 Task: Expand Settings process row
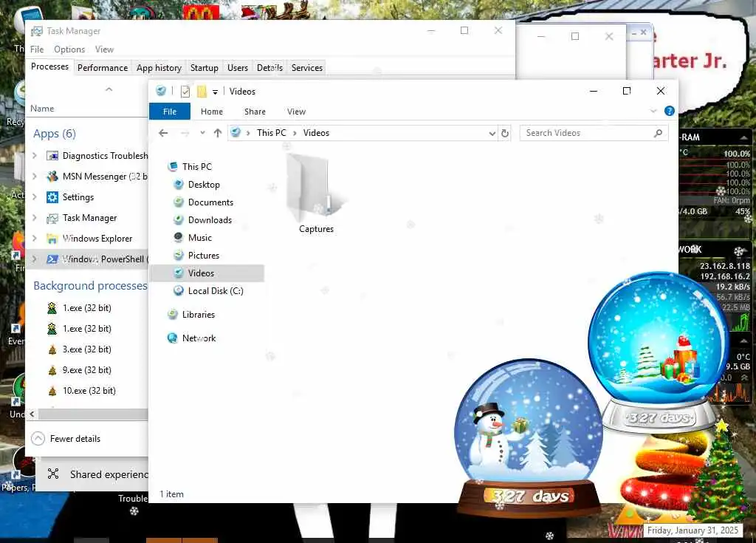point(35,197)
